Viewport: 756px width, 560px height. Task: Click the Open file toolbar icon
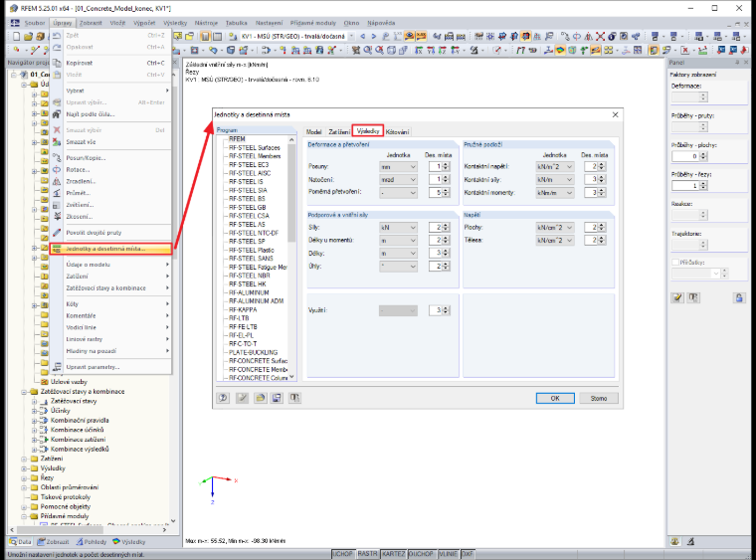coord(28,36)
